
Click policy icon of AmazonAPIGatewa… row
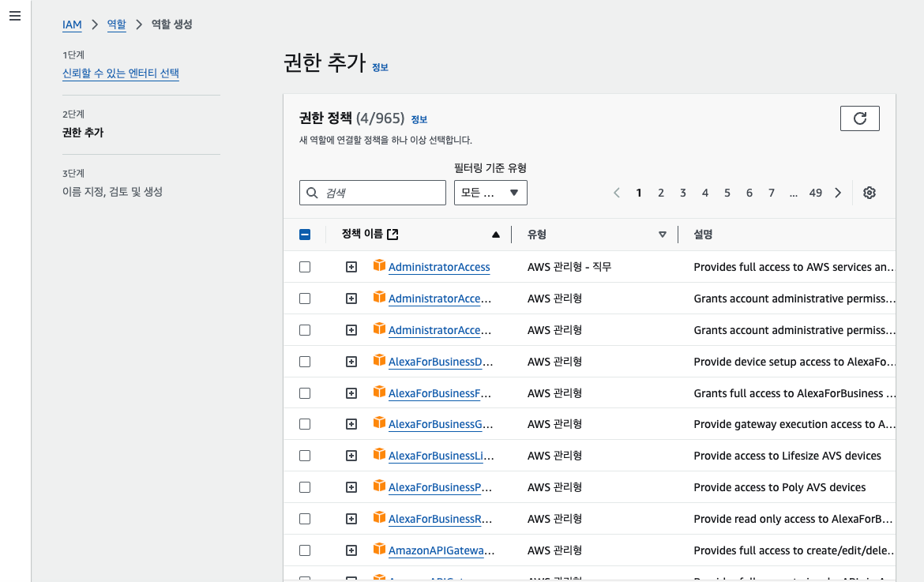[x=379, y=549]
